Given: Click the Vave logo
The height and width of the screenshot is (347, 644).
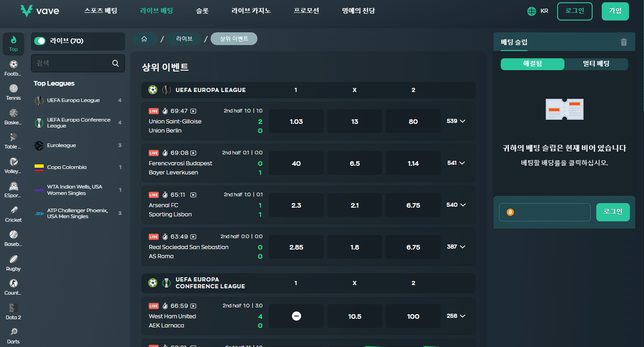Looking at the screenshot, I should click(40, 11).
